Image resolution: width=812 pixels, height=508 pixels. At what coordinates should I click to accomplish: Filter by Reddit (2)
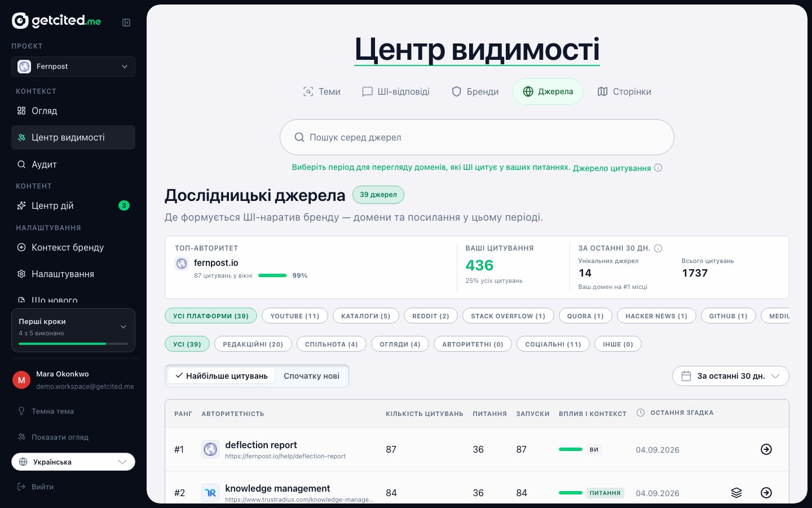pyautogui.click(x=431, y=316)
